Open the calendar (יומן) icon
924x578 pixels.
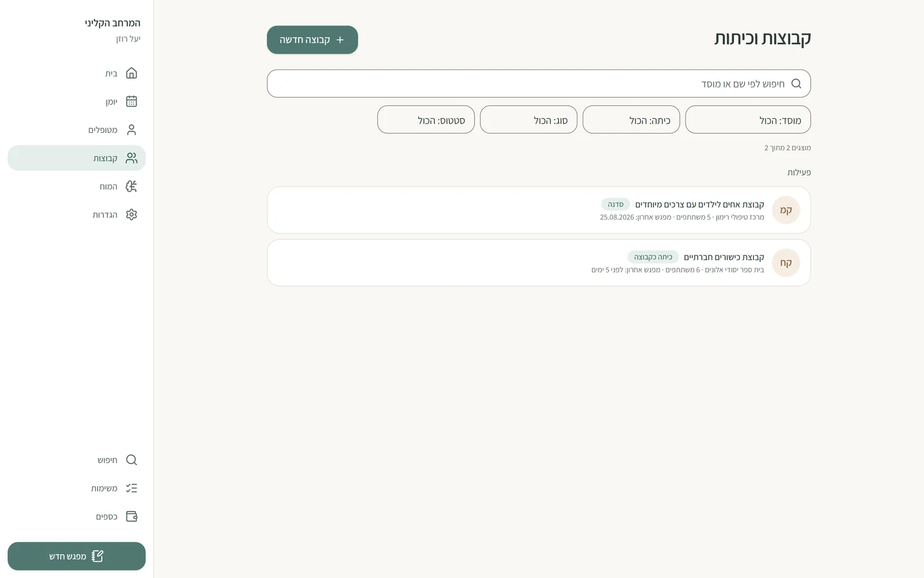click(x=132, y=101)
